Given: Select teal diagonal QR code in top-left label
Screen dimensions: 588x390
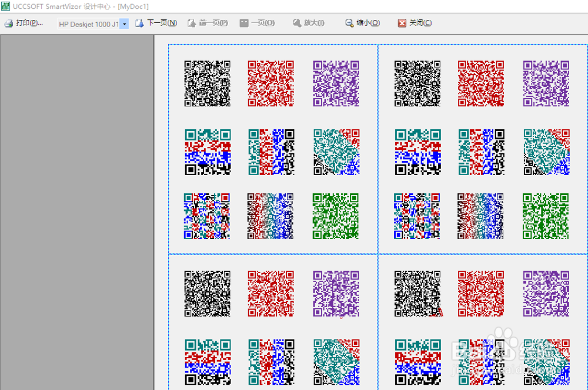Looking at the screenshot, I should (x=336, y=152).
